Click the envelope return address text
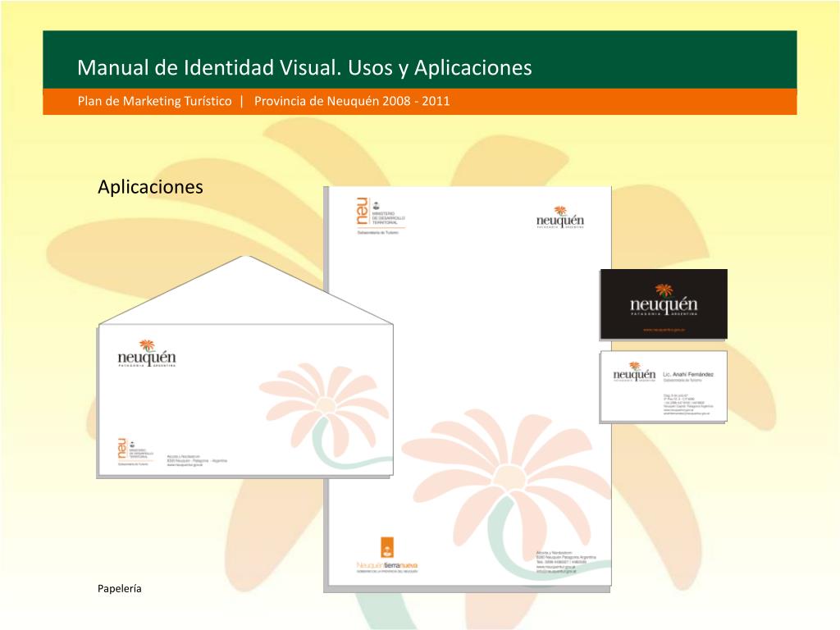The width and height of the screenshot is (840, 630). point(197,461)
